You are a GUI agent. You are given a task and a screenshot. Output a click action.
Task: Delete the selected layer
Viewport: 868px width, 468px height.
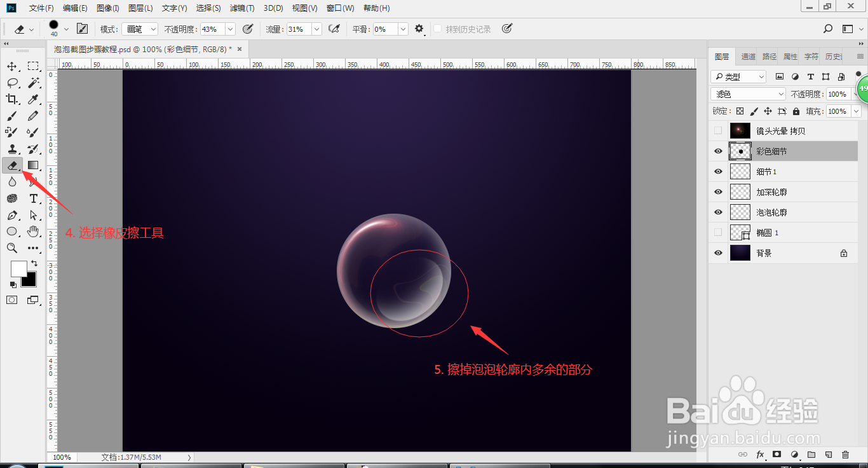(x=845, y=455)
